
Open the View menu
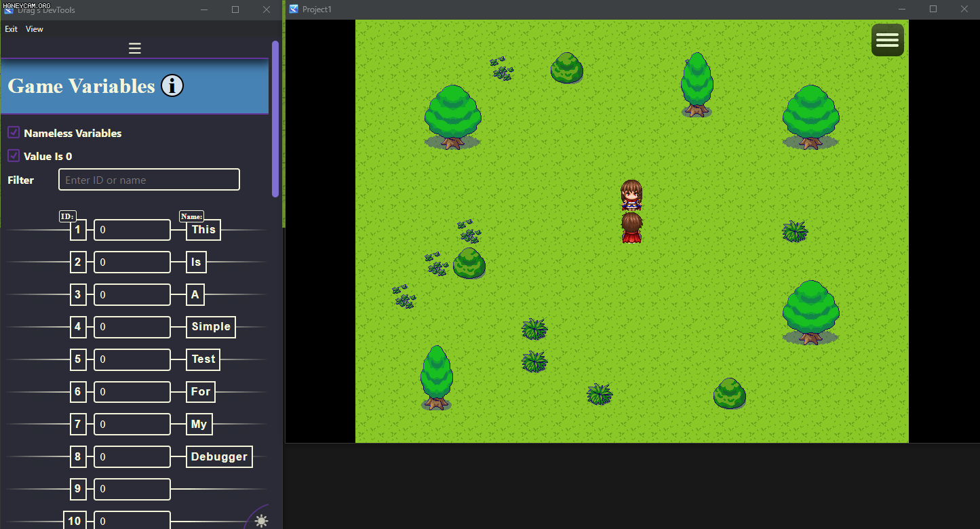[34, 29]
